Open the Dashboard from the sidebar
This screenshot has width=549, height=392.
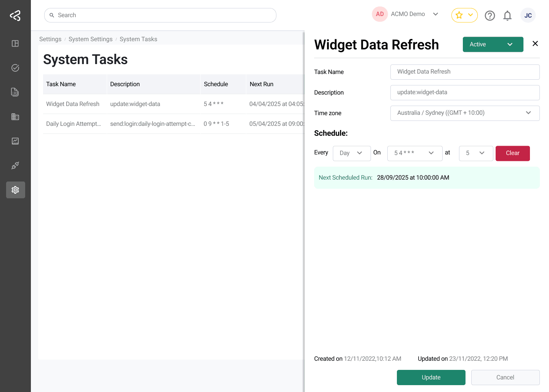coord(15,43)
